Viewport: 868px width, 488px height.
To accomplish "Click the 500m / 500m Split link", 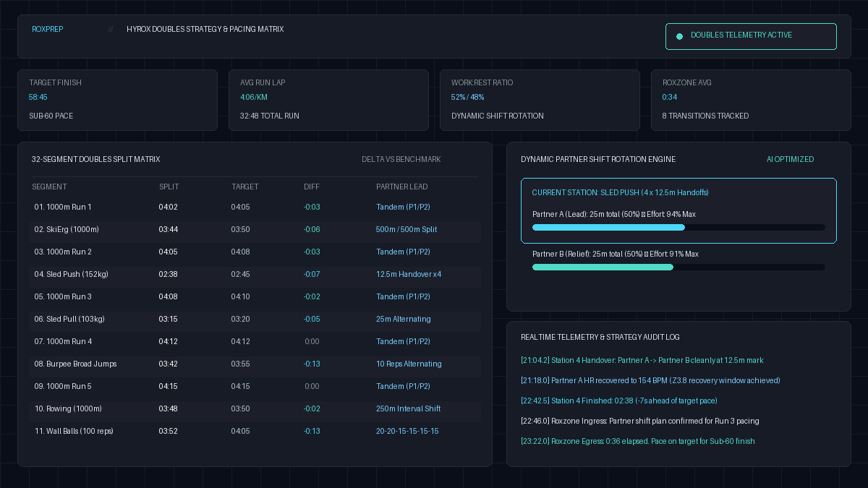I will coord(407,229).
